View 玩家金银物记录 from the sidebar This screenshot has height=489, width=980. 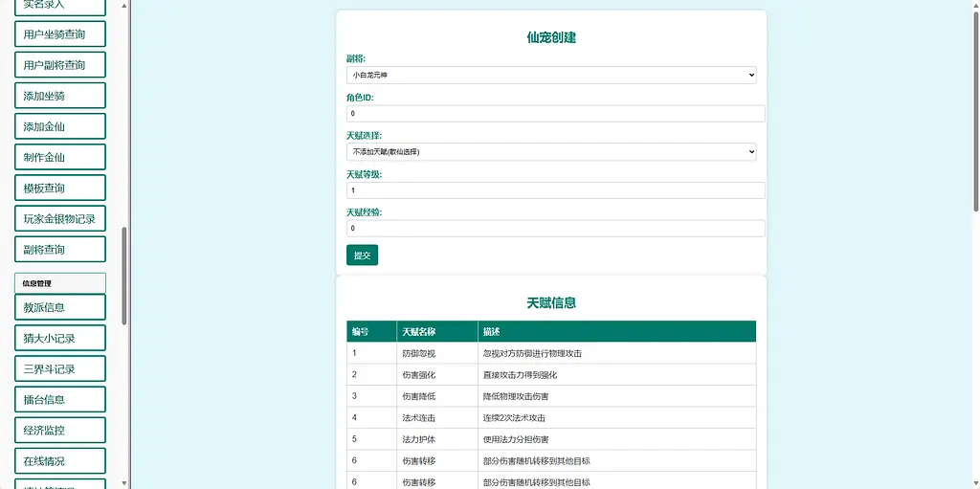pyautogui.click(x=59, y=219)
